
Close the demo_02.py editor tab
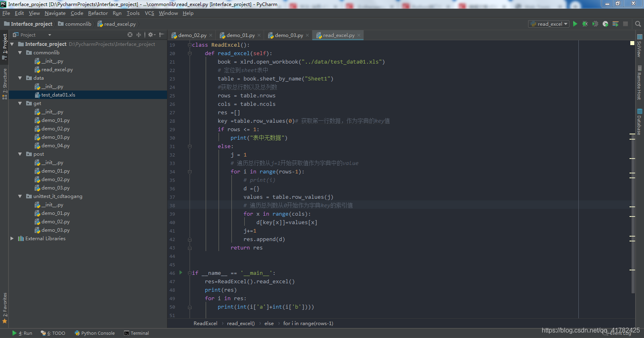[x=211, y=35]
